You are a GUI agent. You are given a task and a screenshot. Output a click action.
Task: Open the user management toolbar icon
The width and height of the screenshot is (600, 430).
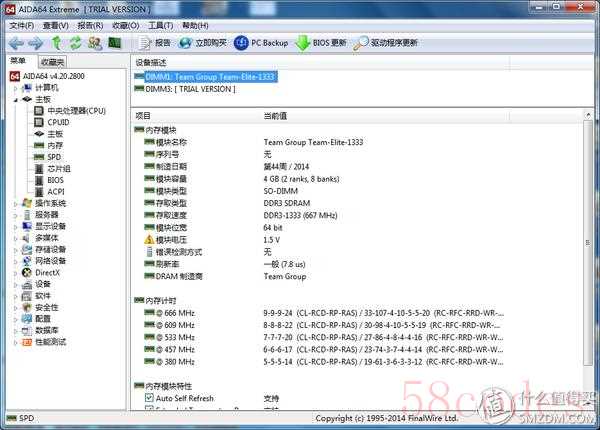point(95,43)
